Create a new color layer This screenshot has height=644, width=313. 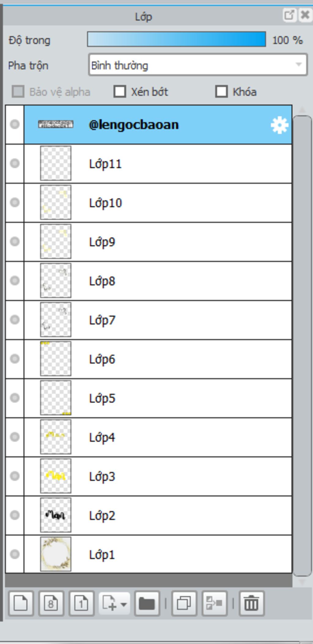(21, 603)
